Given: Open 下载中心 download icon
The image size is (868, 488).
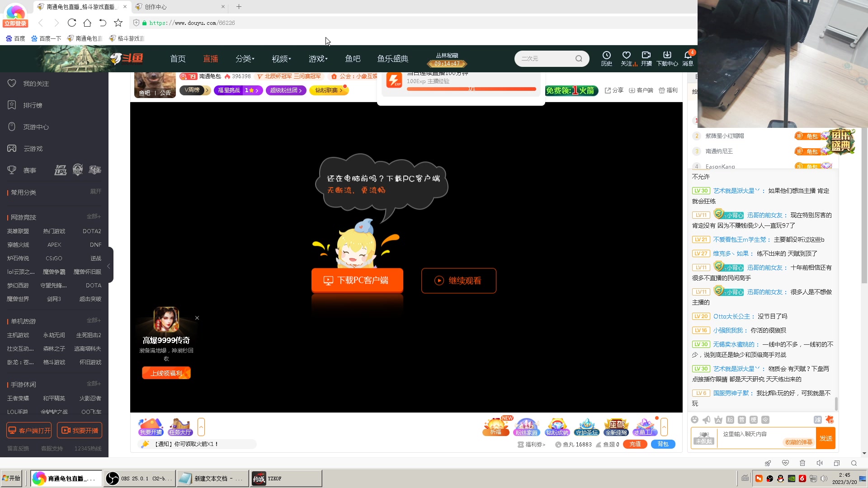Looking at the screenshot, I should [x=667, y=56].
